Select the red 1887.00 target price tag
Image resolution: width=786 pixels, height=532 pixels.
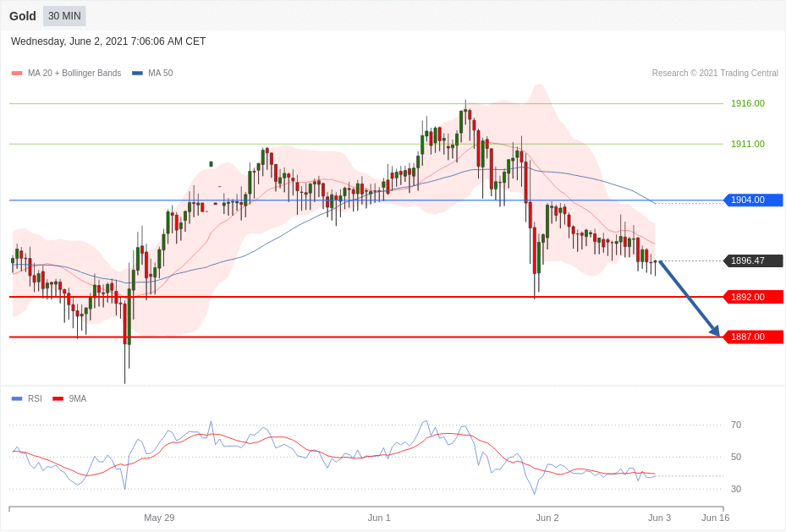[753, 337]
